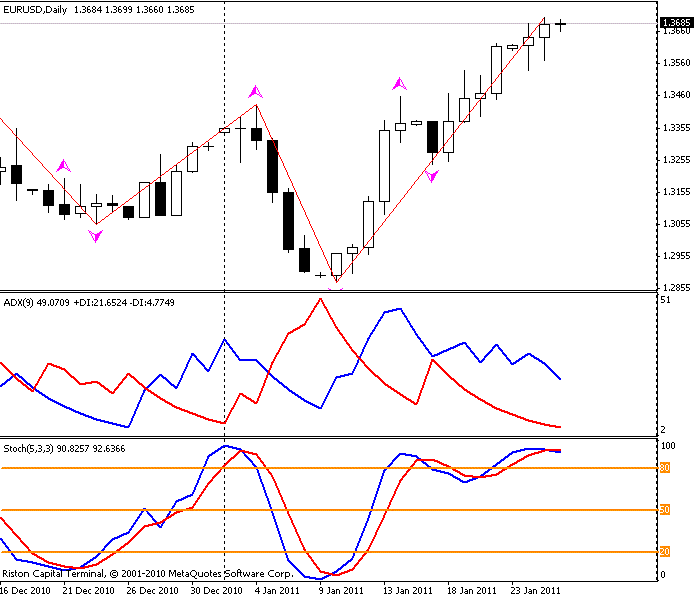
Task: Click the Stochastic scale label 100
Action: (668, 446)
